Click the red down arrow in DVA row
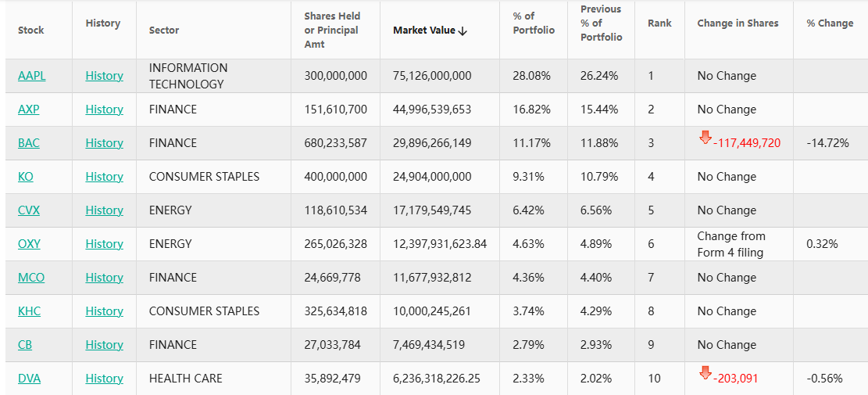The image size is (868, 395). 705,374
